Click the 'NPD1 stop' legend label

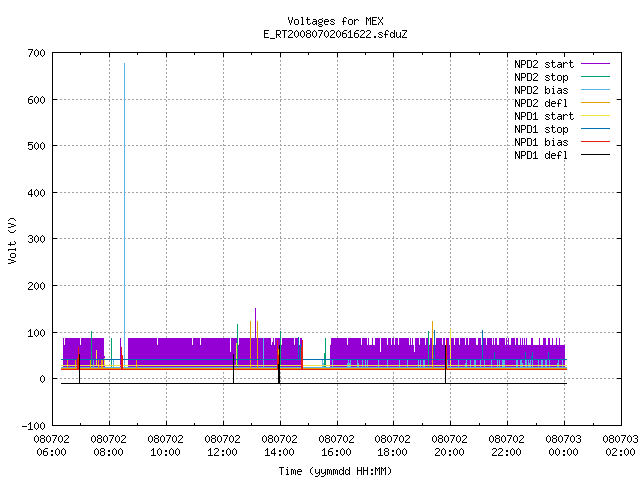pos(541,129)
